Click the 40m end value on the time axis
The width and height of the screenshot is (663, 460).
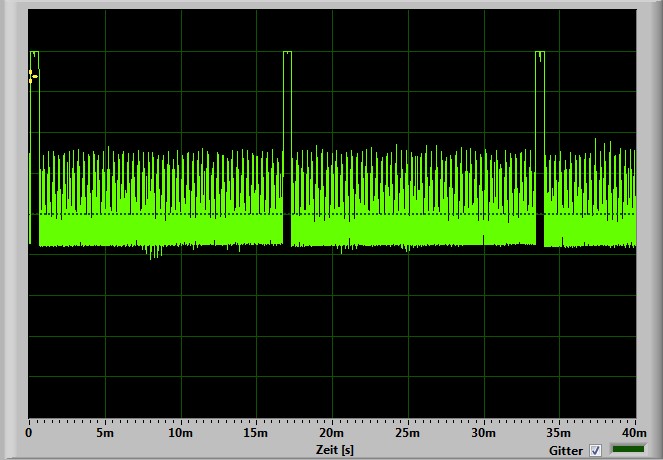tap(634, 433)
